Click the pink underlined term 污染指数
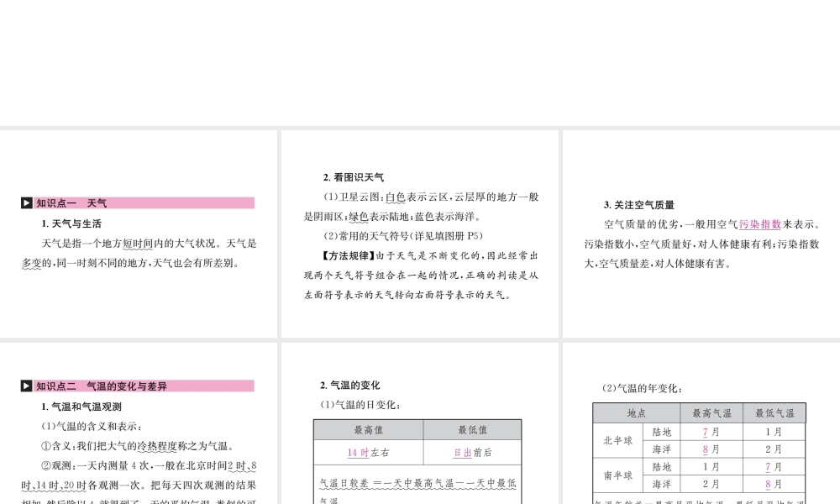The height and width of the screenshot is (504, 840). pos(760,224)
